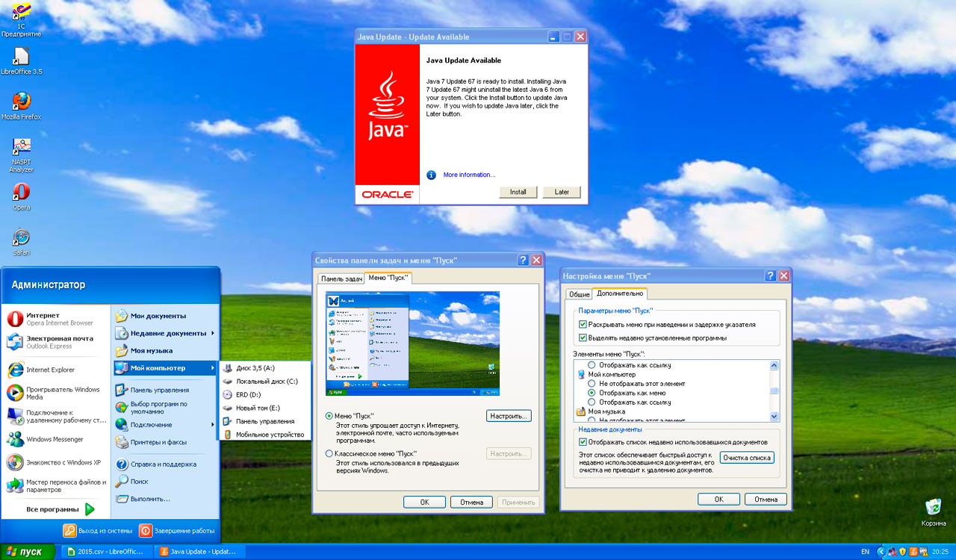Click the enabled Настроить... button

coord(509,416)
